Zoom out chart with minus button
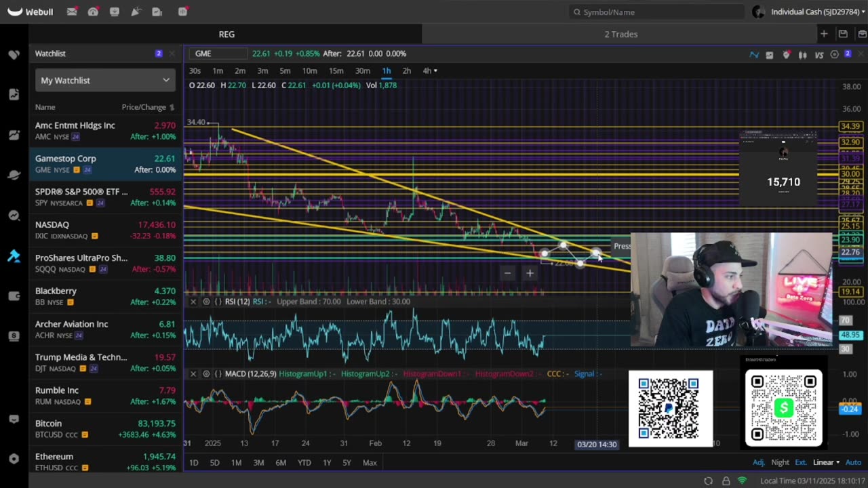 click(507, 273)
